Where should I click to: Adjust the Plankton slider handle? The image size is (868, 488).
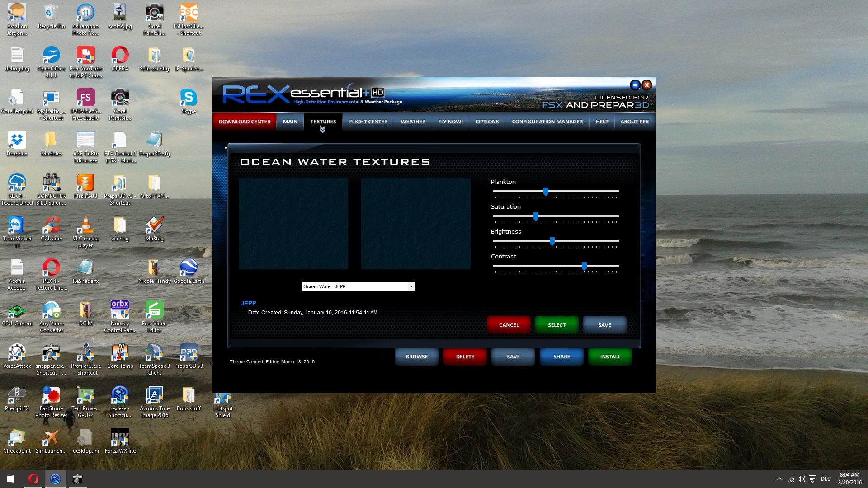546,192
